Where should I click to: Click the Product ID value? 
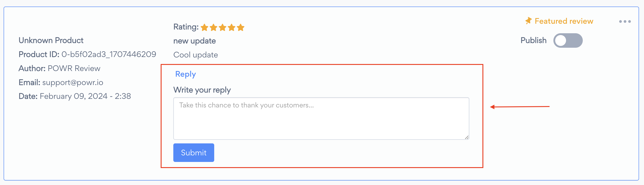109,54
